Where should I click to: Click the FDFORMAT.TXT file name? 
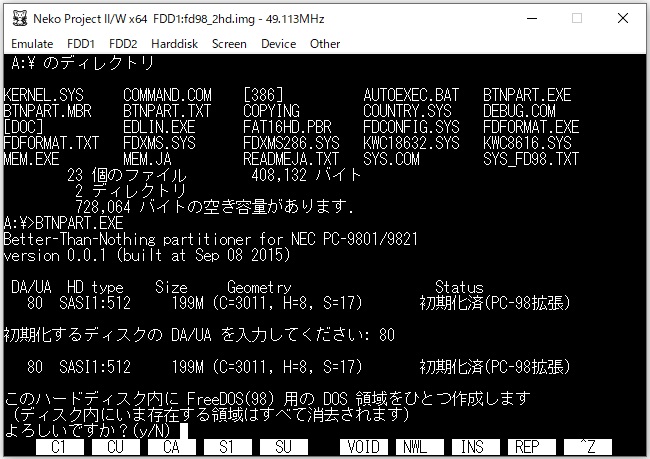pyautogui.click(x=51, y=143)
